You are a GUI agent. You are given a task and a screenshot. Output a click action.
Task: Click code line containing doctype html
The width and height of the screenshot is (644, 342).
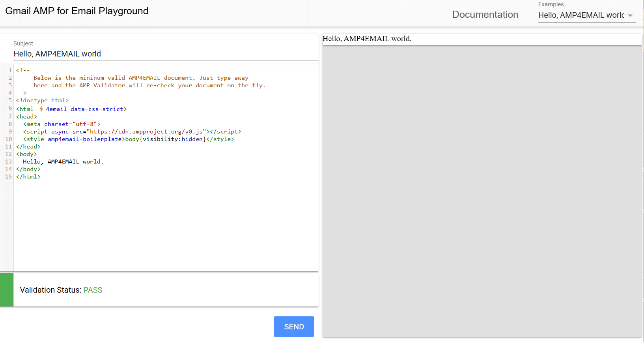coord(42,100)
